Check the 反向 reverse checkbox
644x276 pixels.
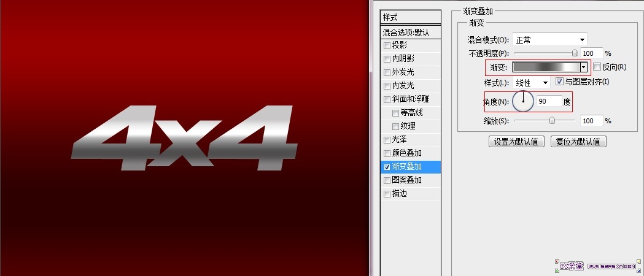tap(597, 67)
